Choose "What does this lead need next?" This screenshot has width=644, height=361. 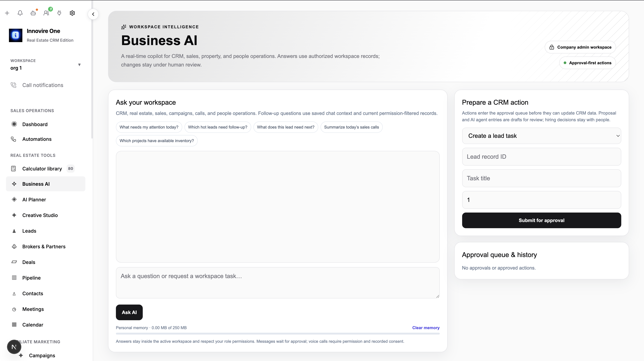[x=285, y=127]
